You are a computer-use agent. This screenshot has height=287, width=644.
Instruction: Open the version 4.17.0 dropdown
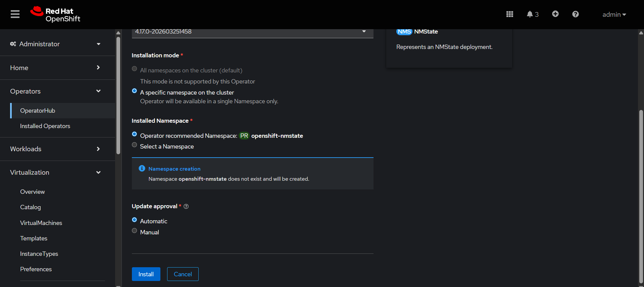click(x=252, y=32)
